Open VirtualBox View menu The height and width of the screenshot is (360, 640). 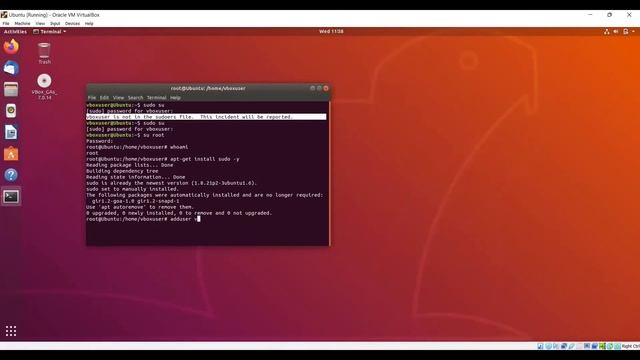point(40,24)
